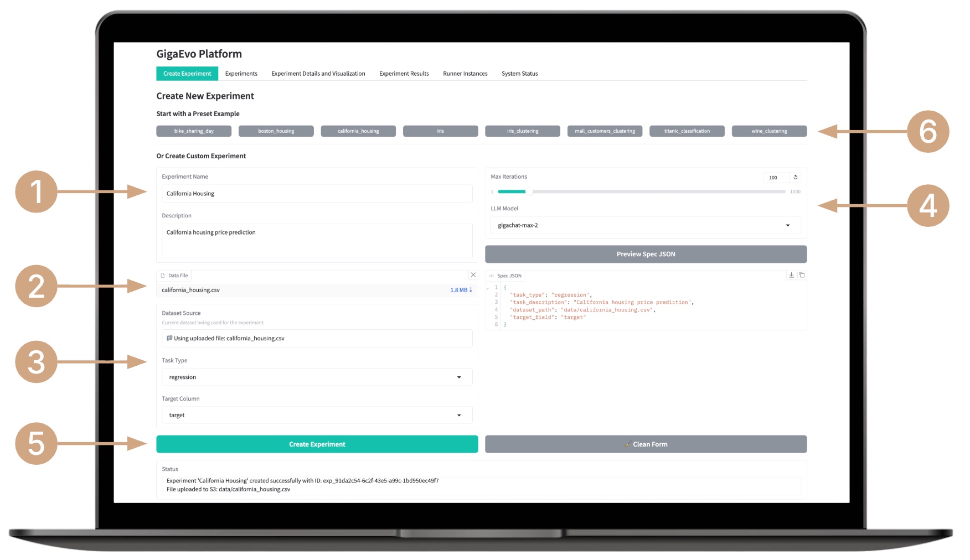Click the Experiment Name input field
970x560 pixels.
[x=317, y=194]
